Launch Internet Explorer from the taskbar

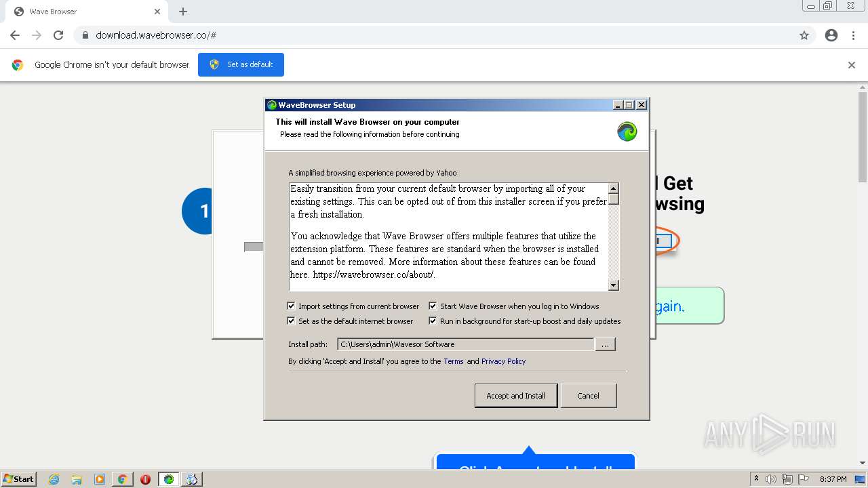click(54, 479)
